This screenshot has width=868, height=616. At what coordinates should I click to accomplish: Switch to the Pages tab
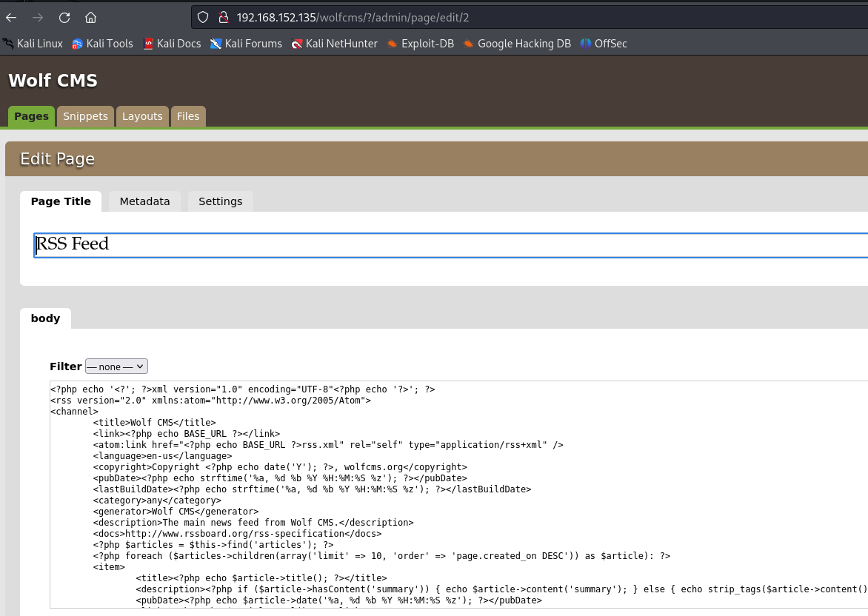pos(32,116)
